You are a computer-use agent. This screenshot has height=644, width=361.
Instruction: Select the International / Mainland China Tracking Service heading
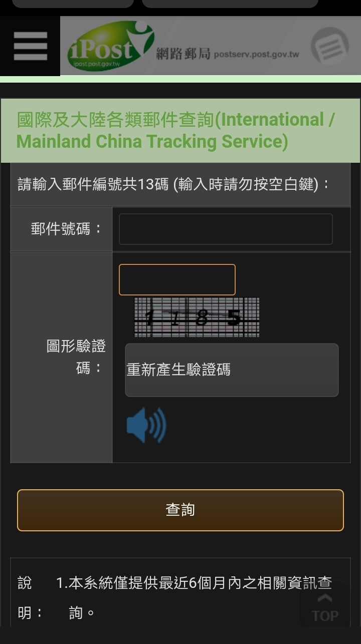[176, 131]
